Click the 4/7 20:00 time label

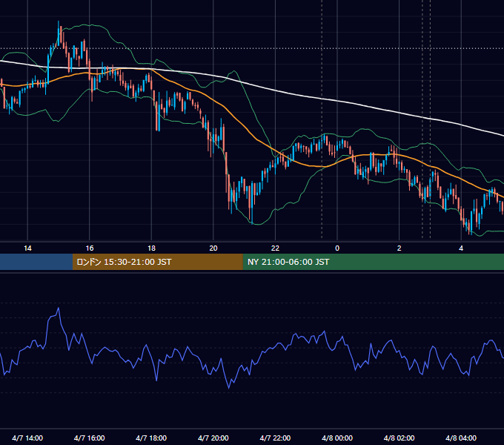click(213, 438)
